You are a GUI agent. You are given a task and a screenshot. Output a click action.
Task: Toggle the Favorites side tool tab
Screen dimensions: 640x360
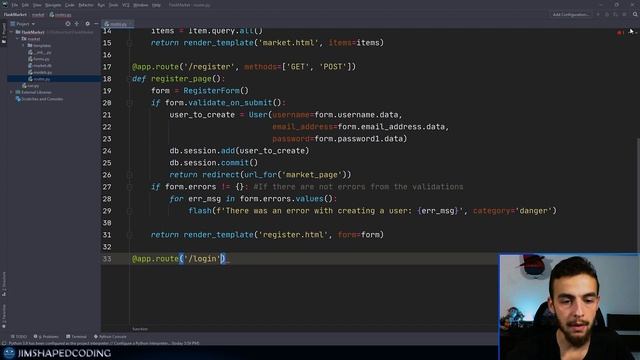tap(4, 316)
